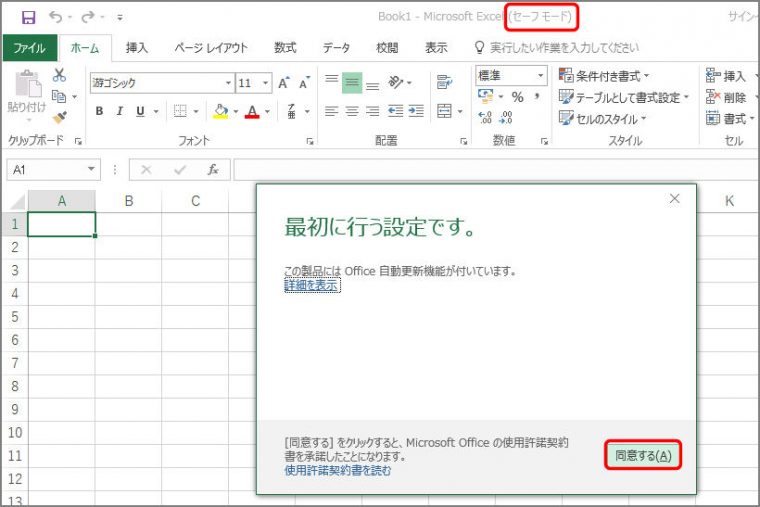
Task: Open the font color dropdown arrow
Action: pyautogui.click(x=267, y=111)
